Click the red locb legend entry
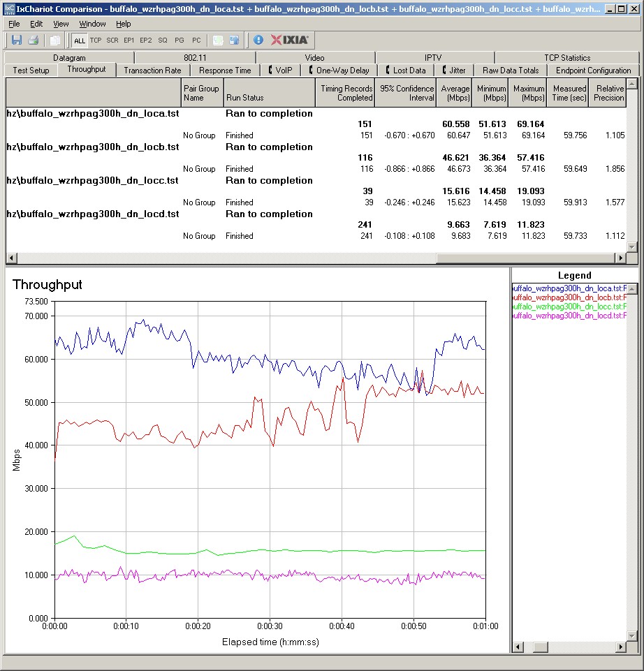 tap(569, 297)
